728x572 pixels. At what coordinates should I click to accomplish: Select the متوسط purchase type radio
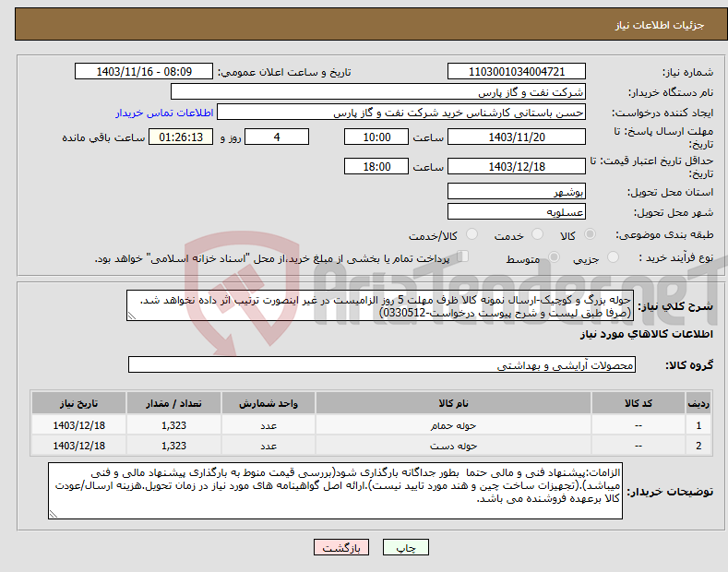click(554, 256)
